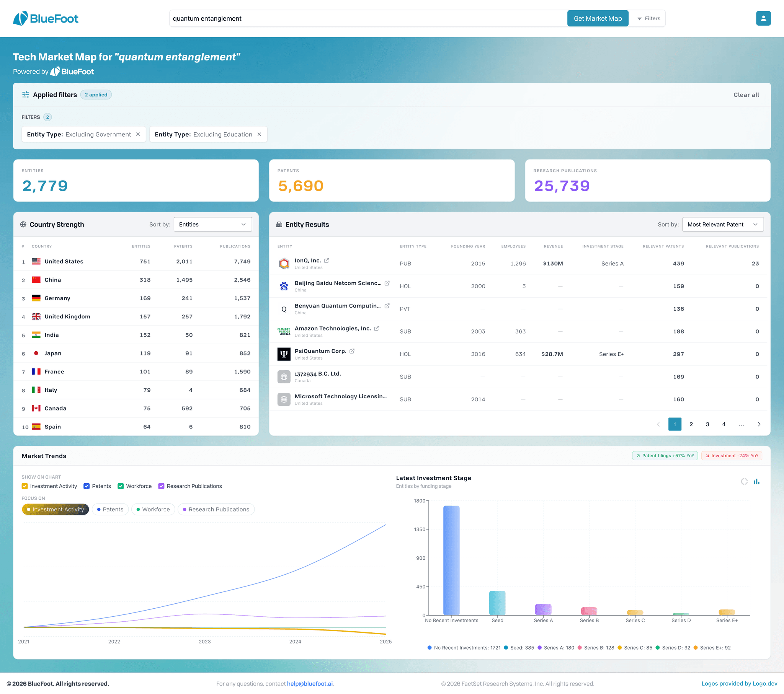Go to page 2 of entity results
Viewport: 784px width, 694px height.
tap(691, 424)
